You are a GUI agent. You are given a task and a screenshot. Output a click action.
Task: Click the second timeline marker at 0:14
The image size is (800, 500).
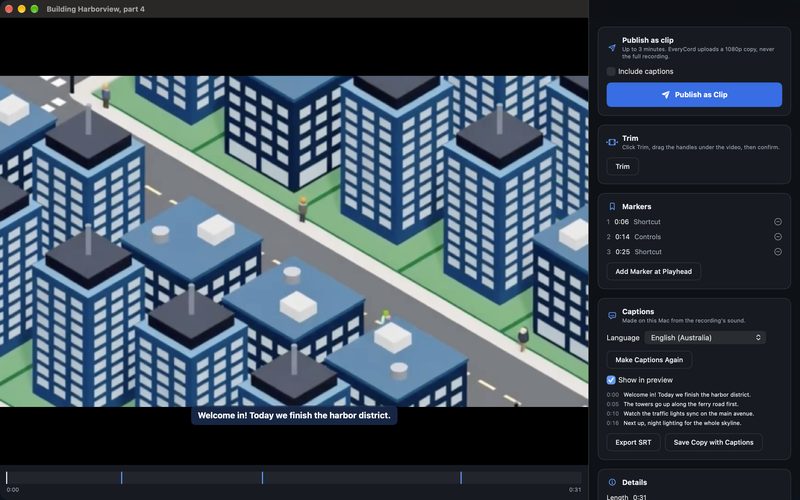pyautogui.click(x=262, y=478)
